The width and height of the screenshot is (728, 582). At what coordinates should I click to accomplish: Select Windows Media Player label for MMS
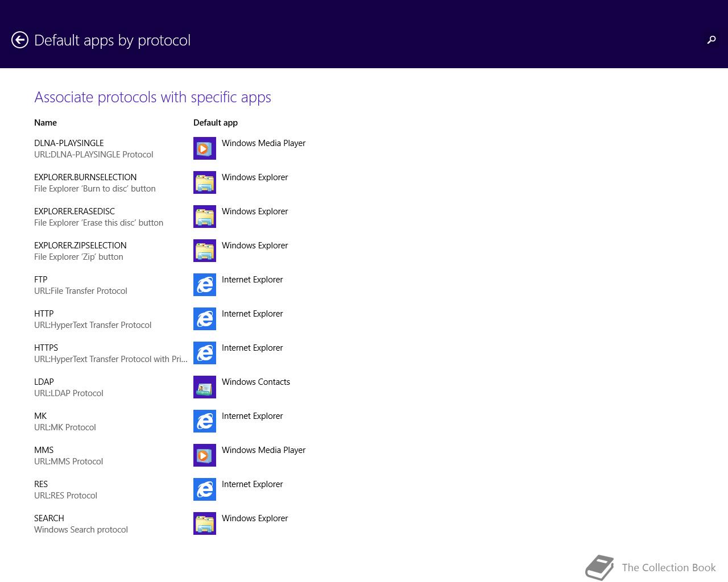[263, 450]
